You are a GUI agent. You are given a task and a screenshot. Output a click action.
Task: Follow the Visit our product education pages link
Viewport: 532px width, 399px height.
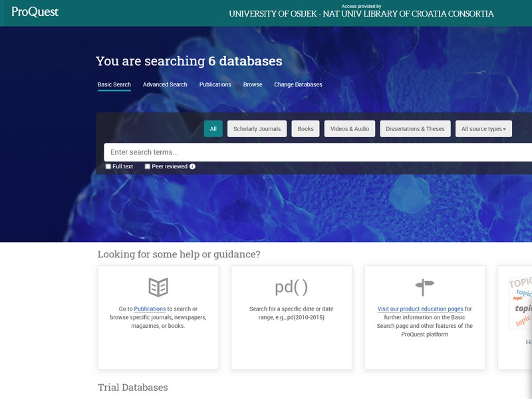pos(420,309)
